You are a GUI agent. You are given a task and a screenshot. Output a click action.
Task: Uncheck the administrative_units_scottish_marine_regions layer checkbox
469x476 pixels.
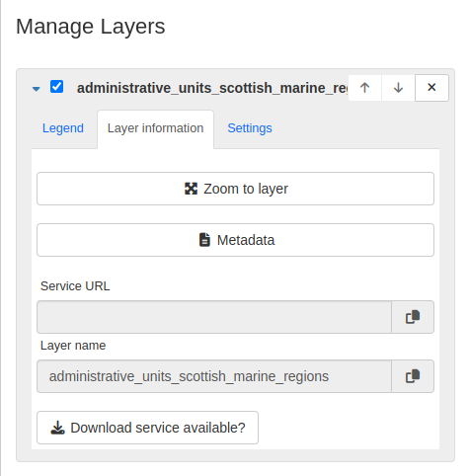[56, 87]
